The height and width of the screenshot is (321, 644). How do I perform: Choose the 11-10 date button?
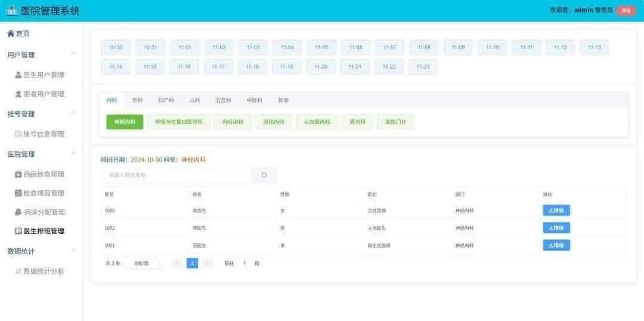[x=492, y=48]
